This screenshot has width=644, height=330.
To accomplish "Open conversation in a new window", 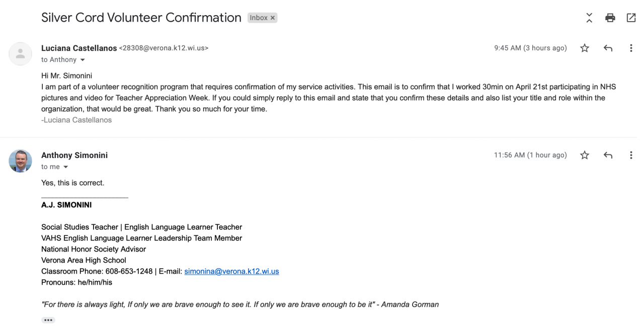I will [x=631, y=18].
